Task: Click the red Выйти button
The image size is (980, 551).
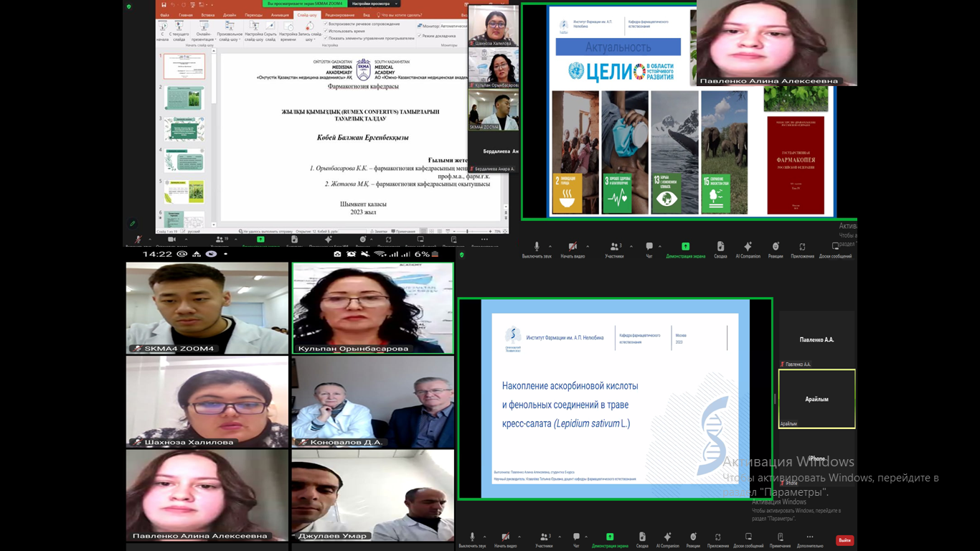Action: tap(844, 540)
